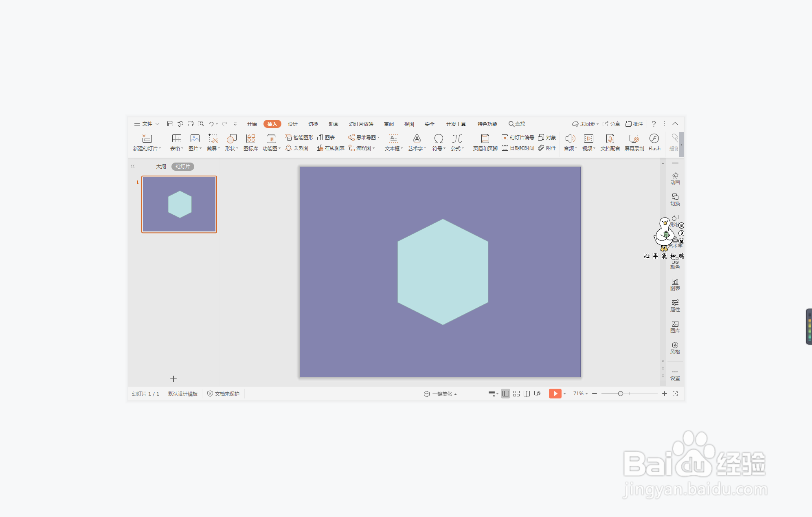The image size is (812, 517).
Task: Switch to the 大纲 outline tab
Action: click(161, 166)
